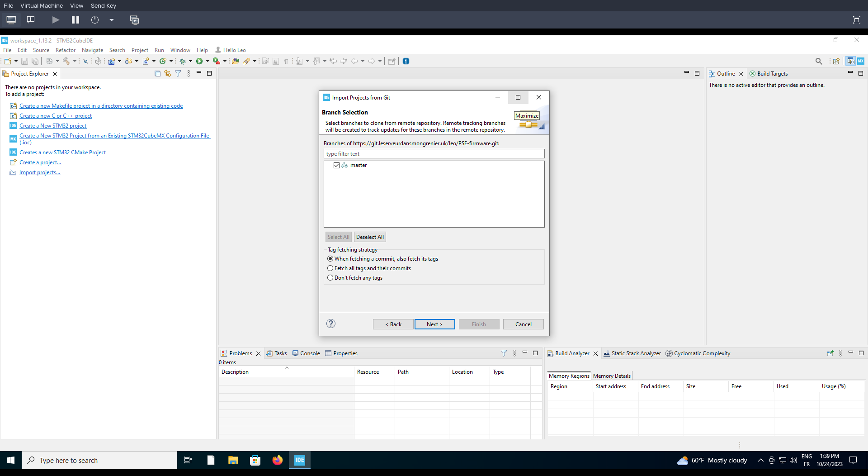The height and width of the screenshot is (476, 868).
Task: Open the Project menu
Action: pyautogui.click(x=140, y=50)
